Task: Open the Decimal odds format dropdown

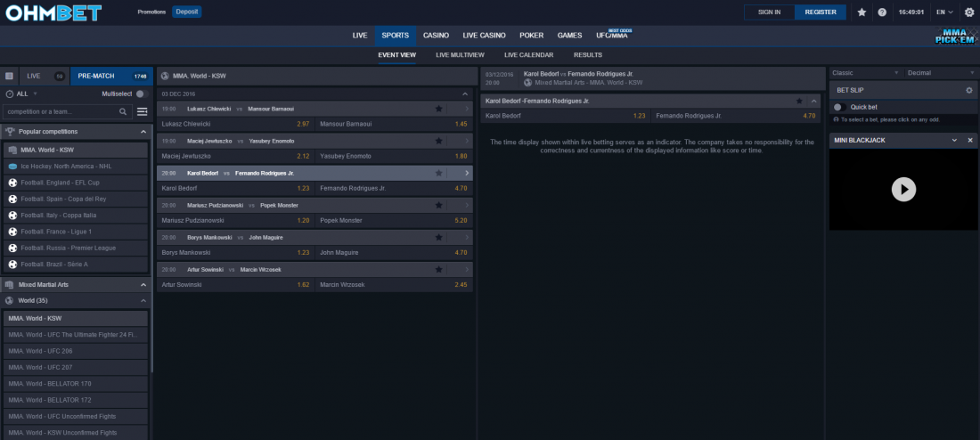Action: click(x=940, y=73)
